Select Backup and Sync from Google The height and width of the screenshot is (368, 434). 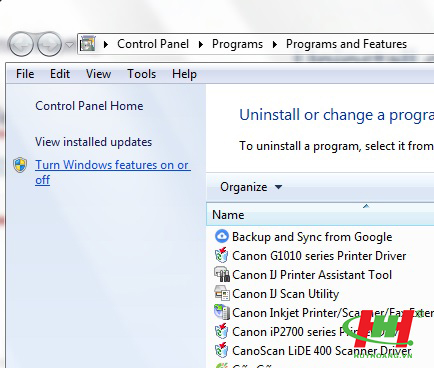[x=312, y=237]
